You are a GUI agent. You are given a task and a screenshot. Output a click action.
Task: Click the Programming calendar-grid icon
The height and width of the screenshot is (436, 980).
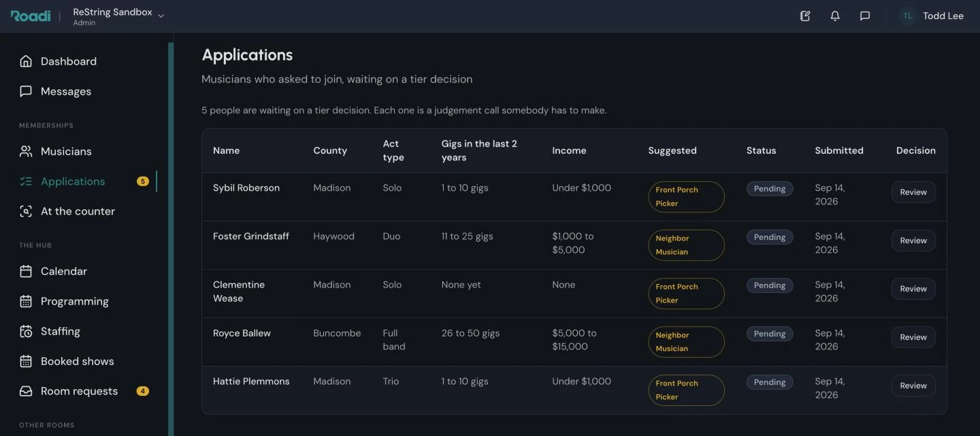[x=26, y=301]
